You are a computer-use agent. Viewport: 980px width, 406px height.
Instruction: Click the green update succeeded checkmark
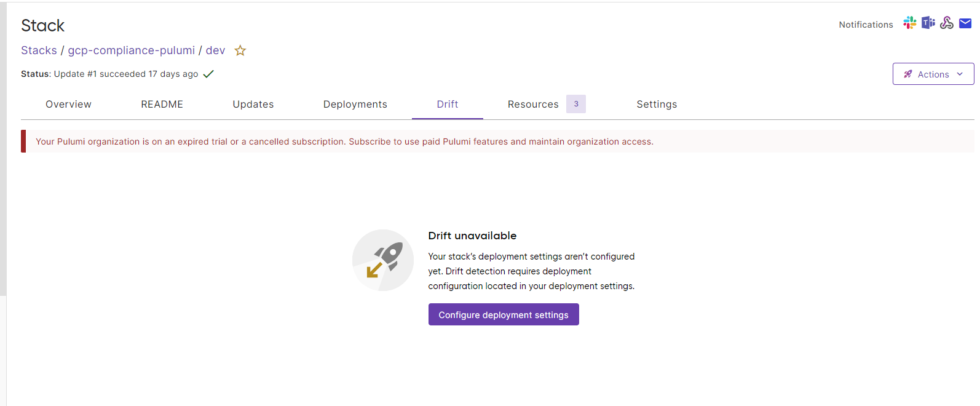[208, 74]
